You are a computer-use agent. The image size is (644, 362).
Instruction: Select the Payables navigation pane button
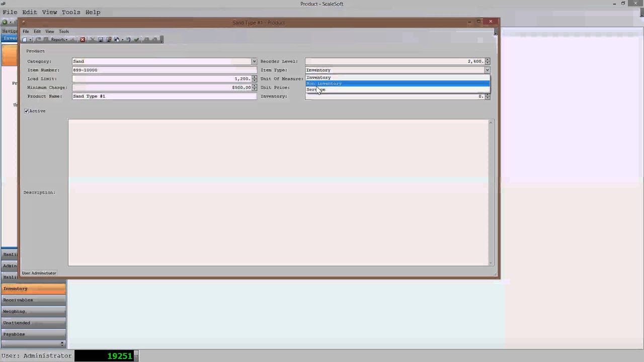click(x=33, y=334)
